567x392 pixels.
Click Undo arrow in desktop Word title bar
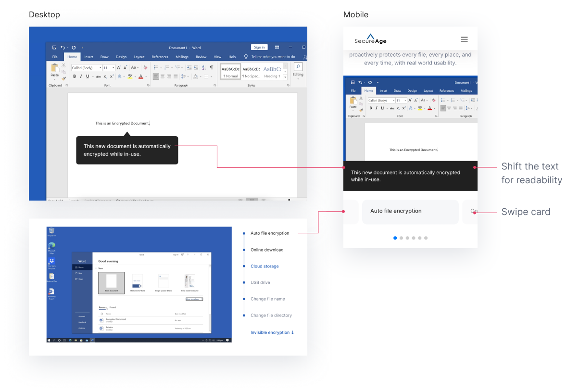coord(63,47)
